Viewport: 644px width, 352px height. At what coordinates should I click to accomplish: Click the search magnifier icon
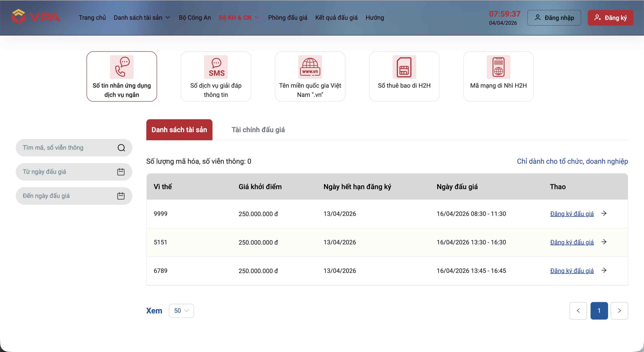121,148
